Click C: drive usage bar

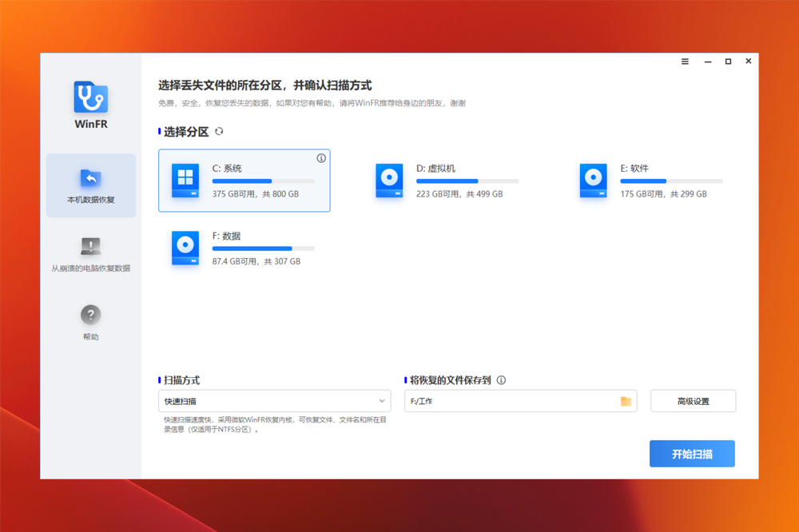tap(264, 181)
